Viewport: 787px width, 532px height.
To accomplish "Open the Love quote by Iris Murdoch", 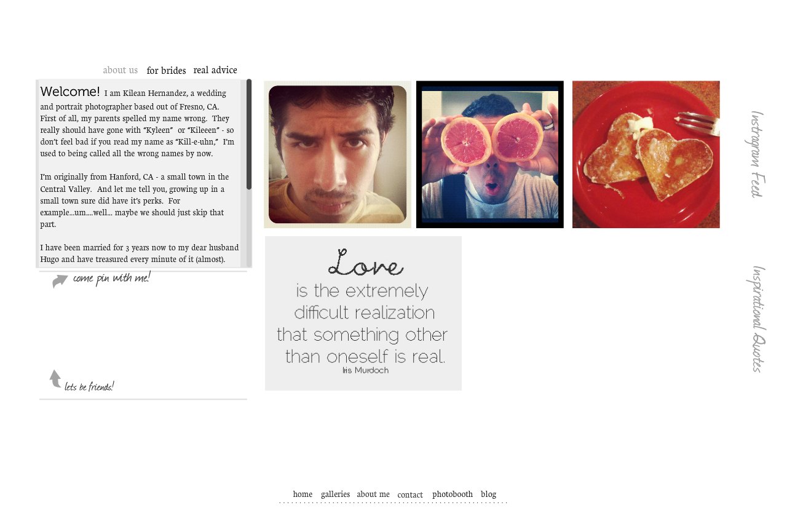I will pyautogui.click(x=363, y=313).
